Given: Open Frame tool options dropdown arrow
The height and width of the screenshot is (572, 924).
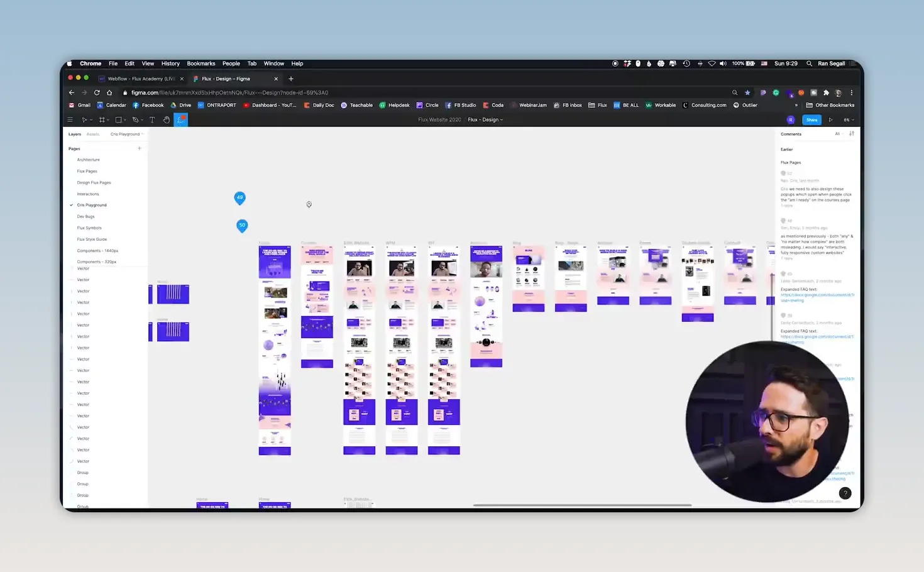Looking at the screenshot, I should tap(108, 120).
